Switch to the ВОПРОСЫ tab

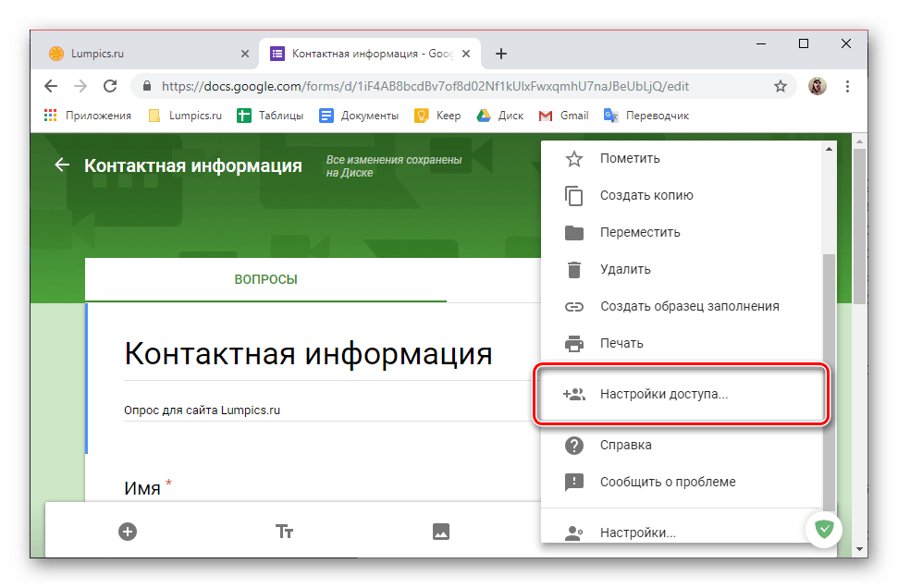coord(265,279)
